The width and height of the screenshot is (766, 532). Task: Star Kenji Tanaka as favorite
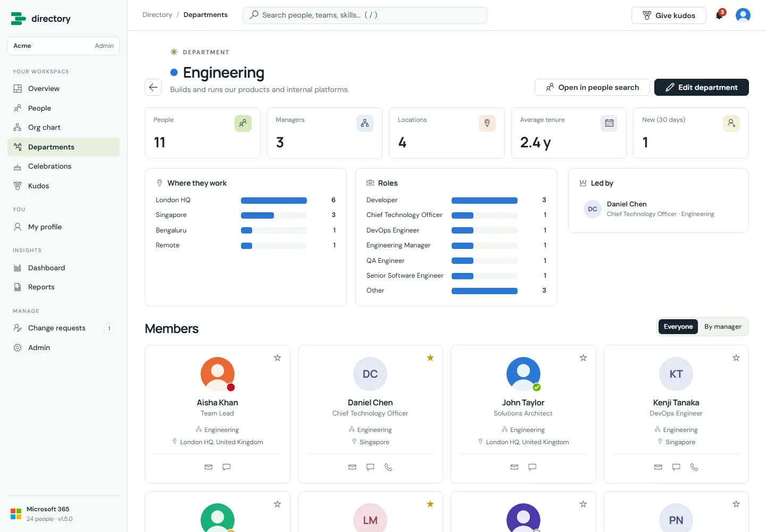pyautogui.click(x=736, y=358)
